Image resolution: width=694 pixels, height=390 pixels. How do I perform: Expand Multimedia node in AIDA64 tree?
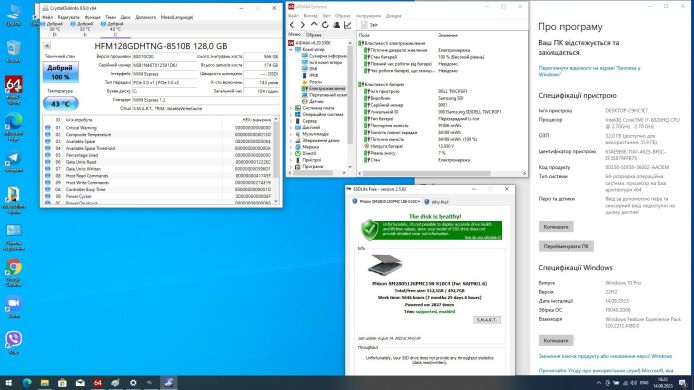[291, 134]
